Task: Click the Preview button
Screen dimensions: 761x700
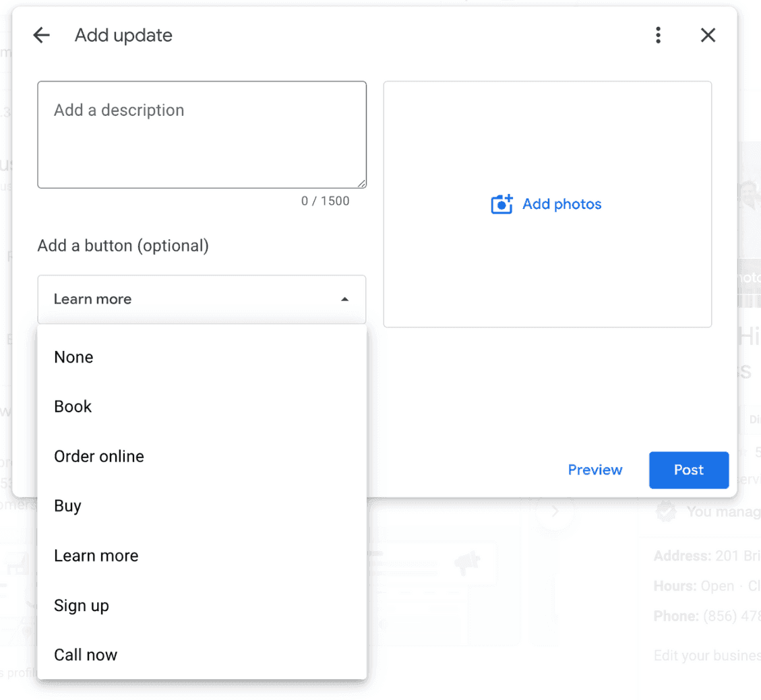Action: (595, 470)
